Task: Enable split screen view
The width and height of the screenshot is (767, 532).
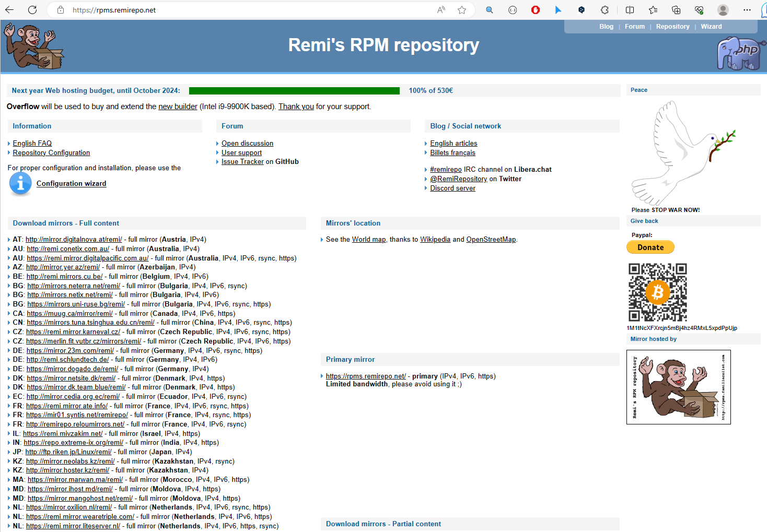Action: (x=630, y=10)
